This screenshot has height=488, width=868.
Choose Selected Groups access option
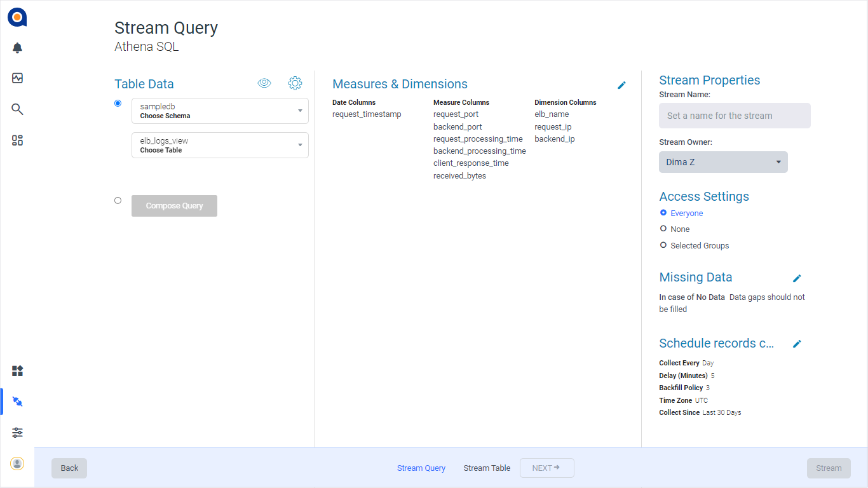pos(663,245)
